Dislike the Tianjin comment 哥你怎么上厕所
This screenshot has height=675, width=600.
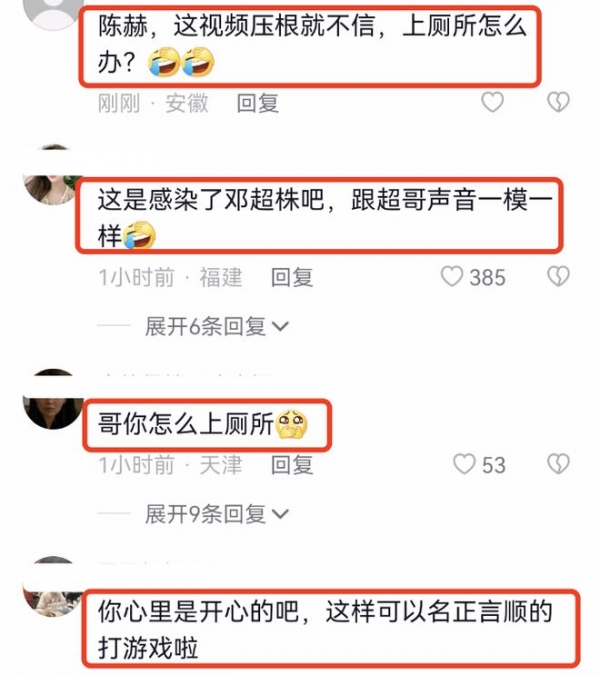click(558, 464)
